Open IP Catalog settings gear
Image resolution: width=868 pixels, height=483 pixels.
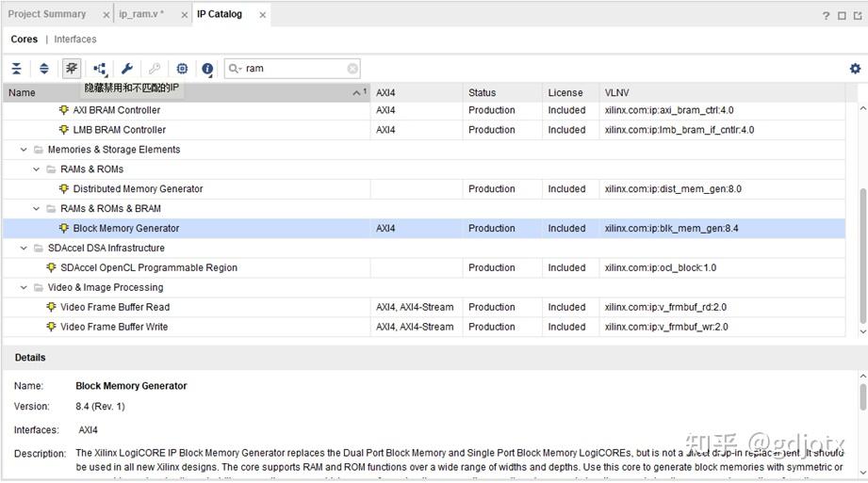point(855,69)
